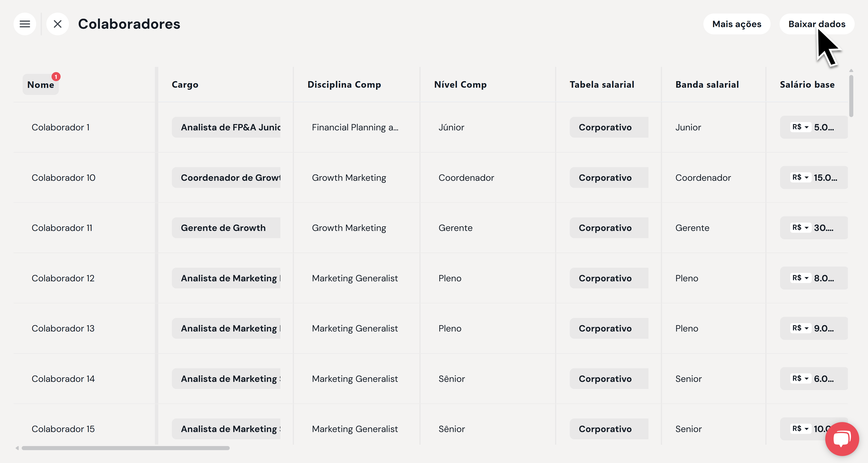This screenshot has width=868, height=463.
Task: Open the red chat support bubble
Action: pos(842,439)
